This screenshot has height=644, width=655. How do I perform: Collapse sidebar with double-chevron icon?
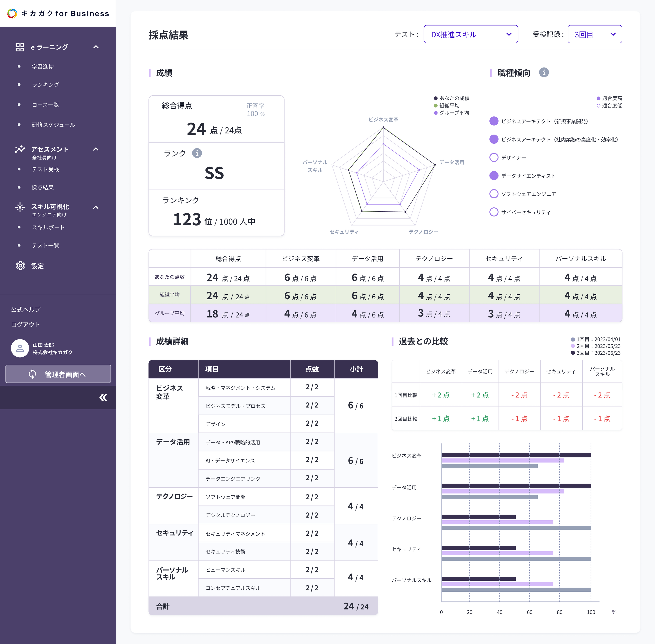coord(103,397)
